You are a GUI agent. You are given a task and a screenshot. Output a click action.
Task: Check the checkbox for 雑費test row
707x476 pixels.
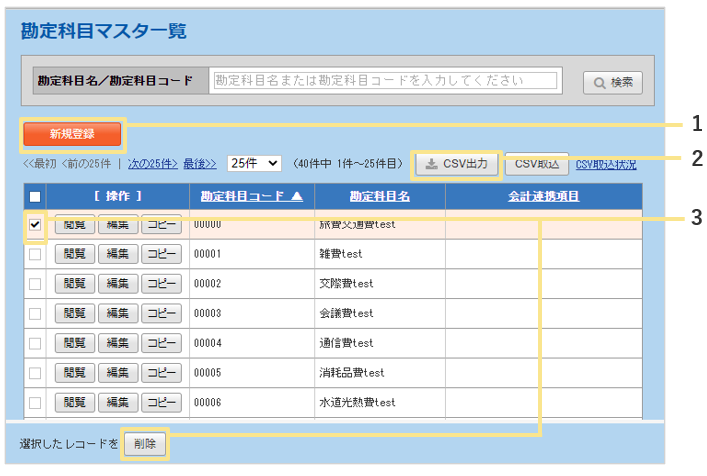tap(35, 255)
